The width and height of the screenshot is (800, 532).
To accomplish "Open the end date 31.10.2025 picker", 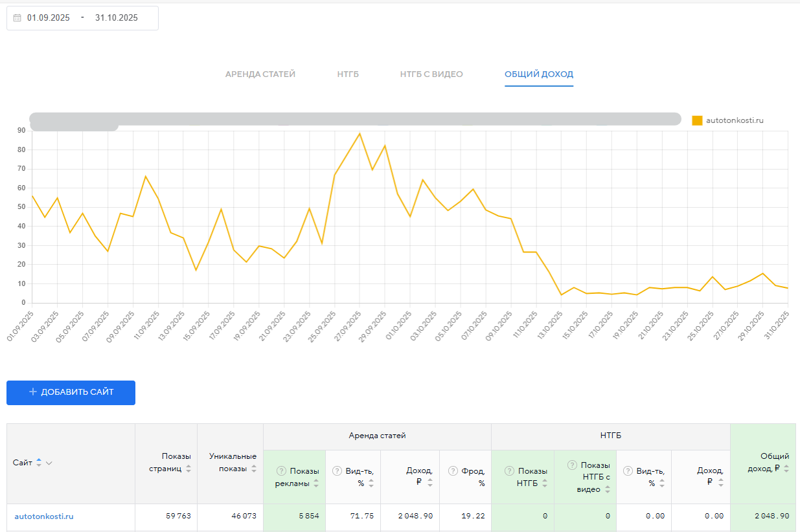I will coord(117,18).
